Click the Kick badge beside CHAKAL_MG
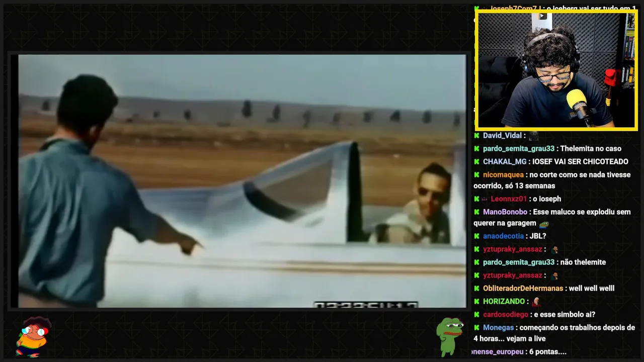Viewport: 644px width, 362px height. [x=476, y=161]
